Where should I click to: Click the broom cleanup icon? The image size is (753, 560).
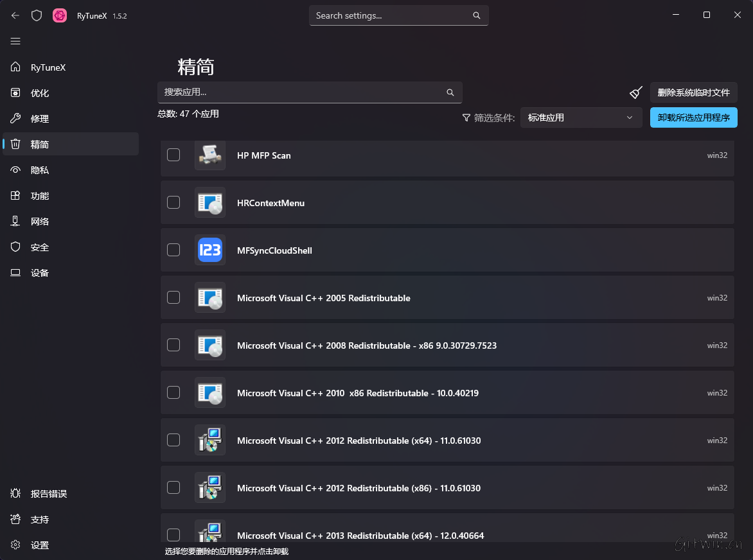636,92
